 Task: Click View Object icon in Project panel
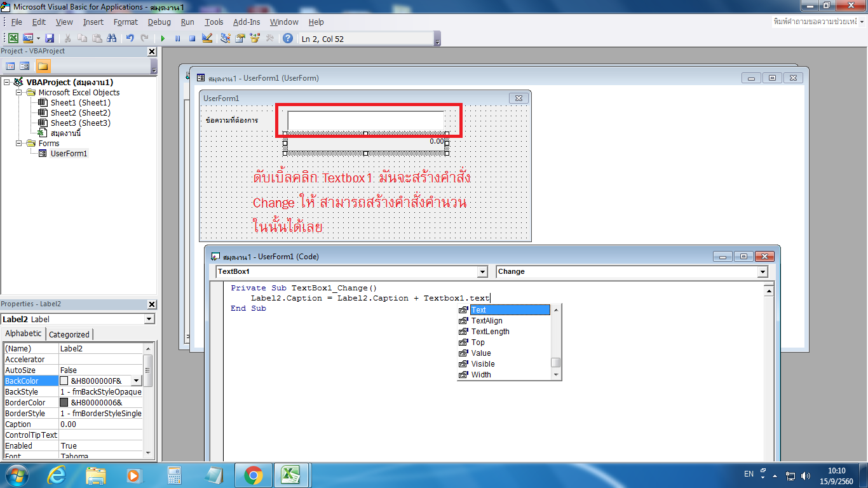pos(24,66)
